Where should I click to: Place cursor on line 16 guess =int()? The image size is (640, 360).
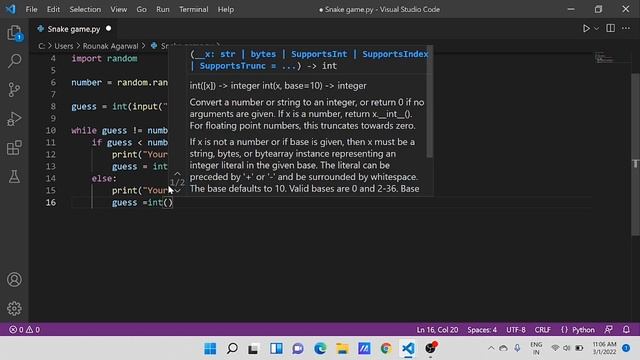click(143, 202)
